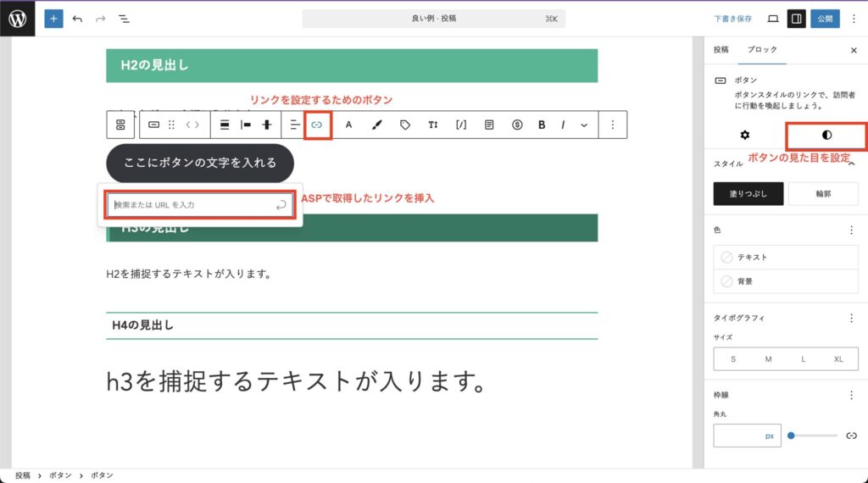Change the button block type icon
This screenshot has height=483, width=868.
pyautogui.click(x=154, y=125)
